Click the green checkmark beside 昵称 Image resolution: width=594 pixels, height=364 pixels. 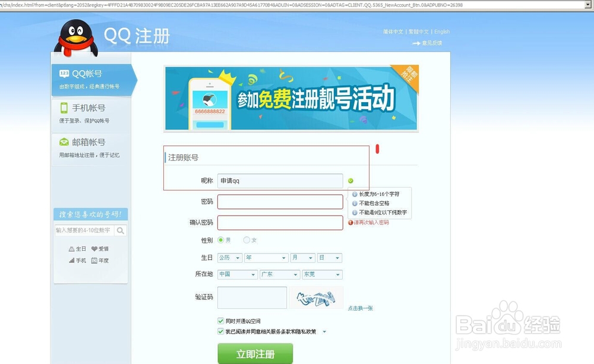coord(350,181)
